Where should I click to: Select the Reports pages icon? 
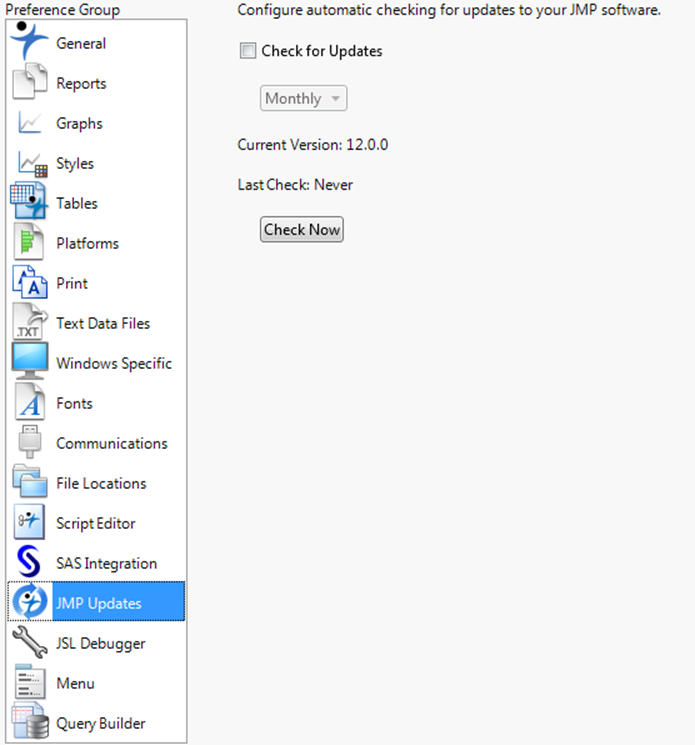point(29,82)
